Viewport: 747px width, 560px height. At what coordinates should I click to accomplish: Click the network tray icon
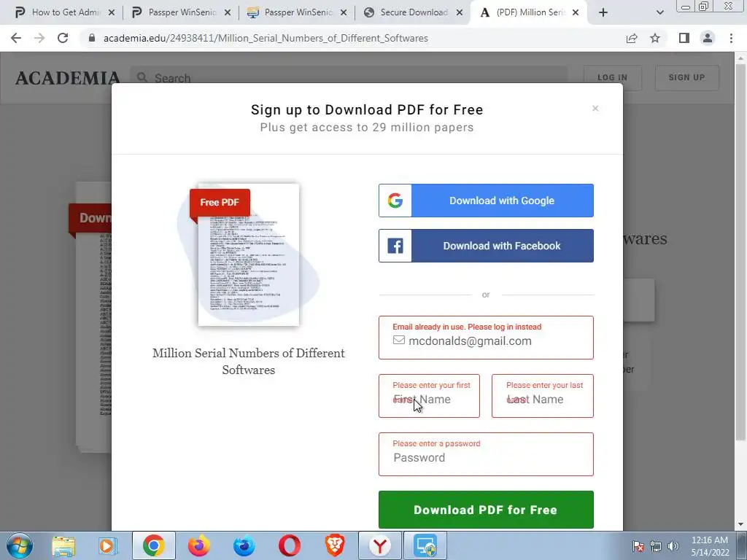pos(656,546)
